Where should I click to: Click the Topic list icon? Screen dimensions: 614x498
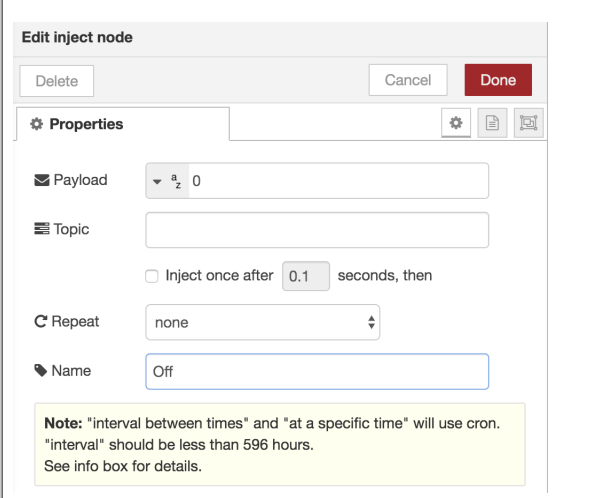42,230
